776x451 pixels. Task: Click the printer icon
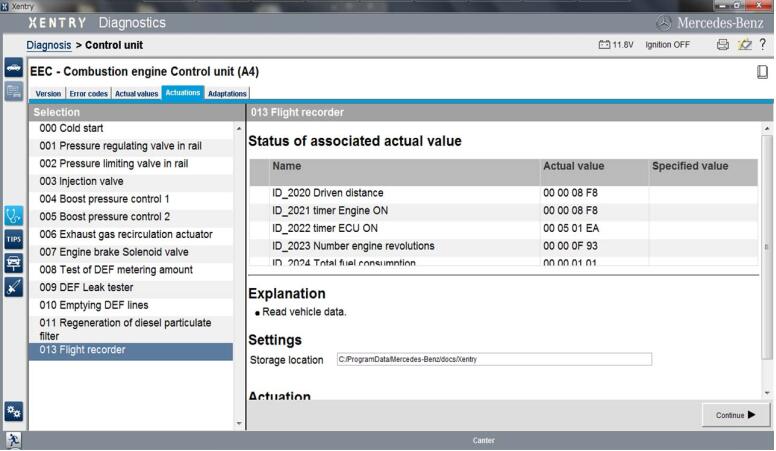(723, 45)
